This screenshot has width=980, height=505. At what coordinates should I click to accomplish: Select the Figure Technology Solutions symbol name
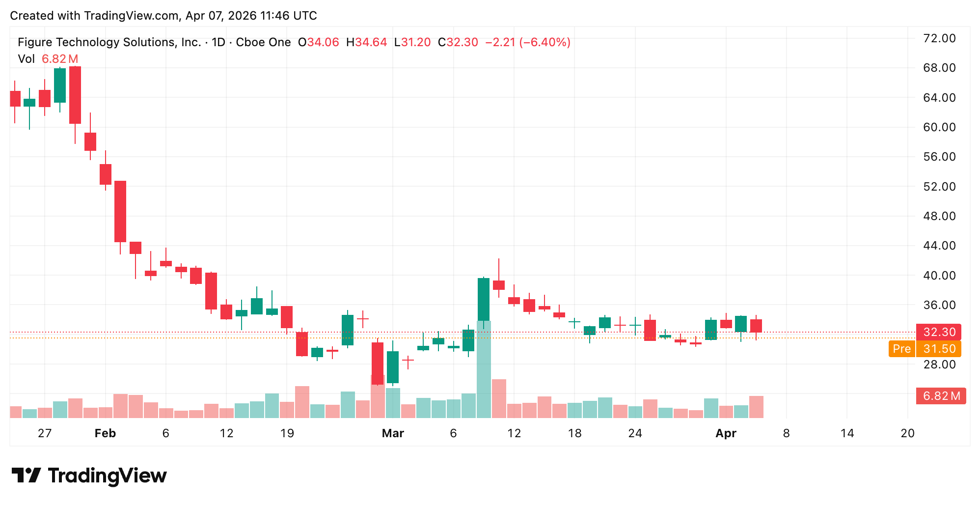pyautogui.click(x=109, y=42)
